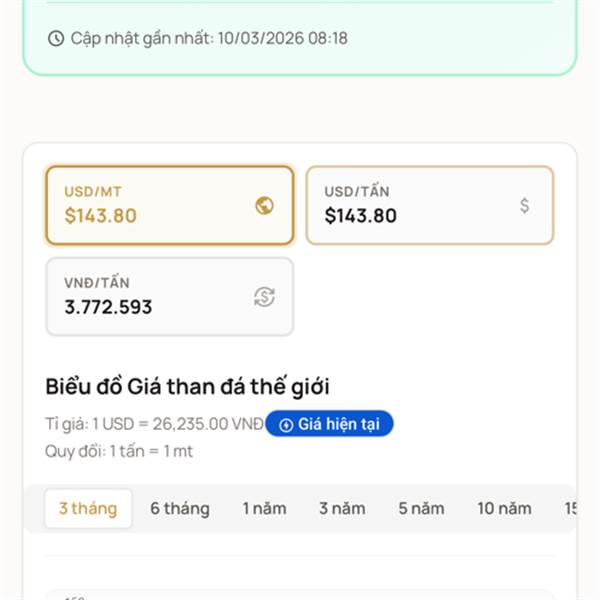This screenshot has width=600, height=600.
Task: Click the currency exchange icon in VNĐ/TẤN card
Action: click(x=264, y=297)
